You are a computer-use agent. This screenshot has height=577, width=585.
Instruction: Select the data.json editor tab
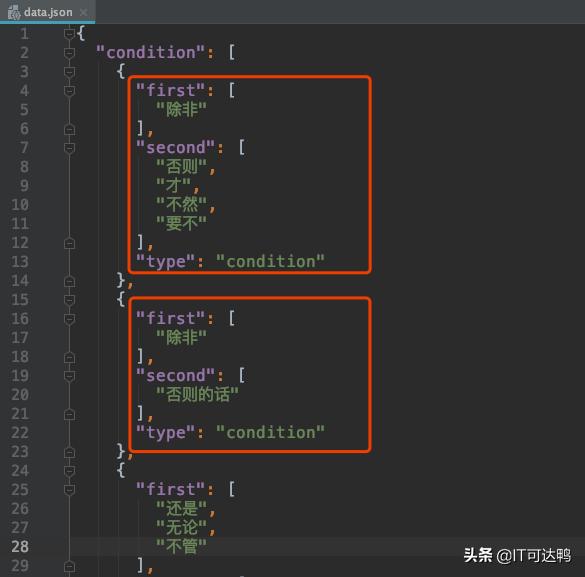point(47,12)
